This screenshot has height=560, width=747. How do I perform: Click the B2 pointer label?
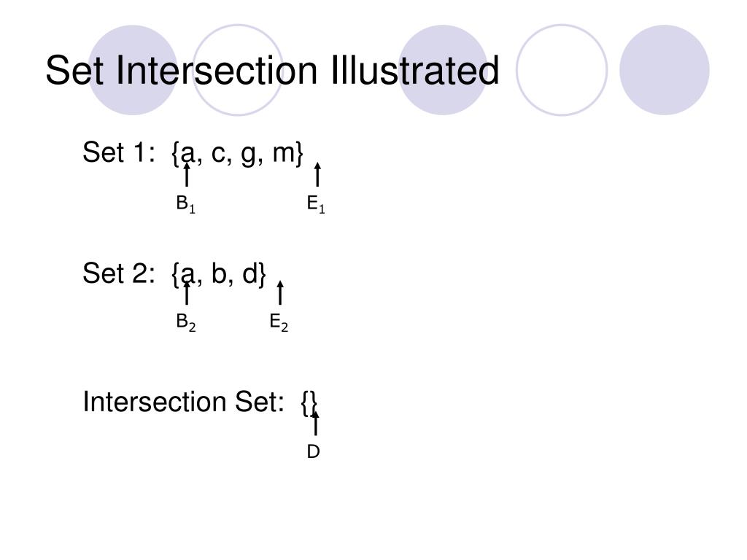(185, 322)
